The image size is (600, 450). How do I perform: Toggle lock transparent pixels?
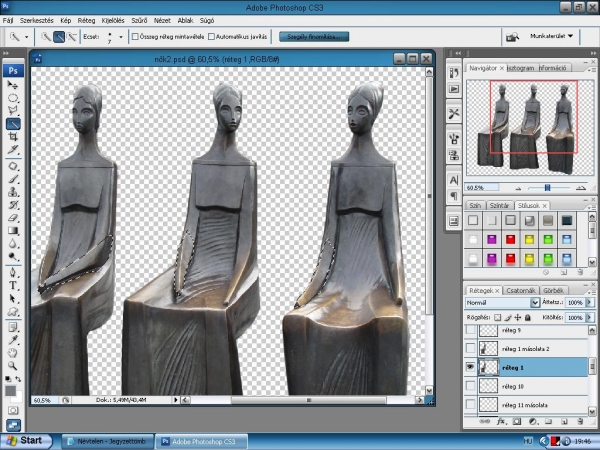coord(497,317)
